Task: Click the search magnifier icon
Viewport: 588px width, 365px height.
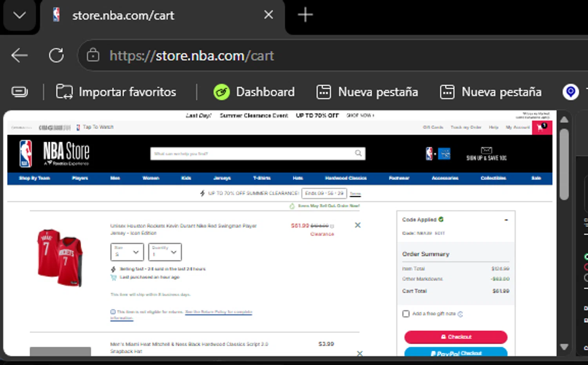Action: tap(358, 153)
